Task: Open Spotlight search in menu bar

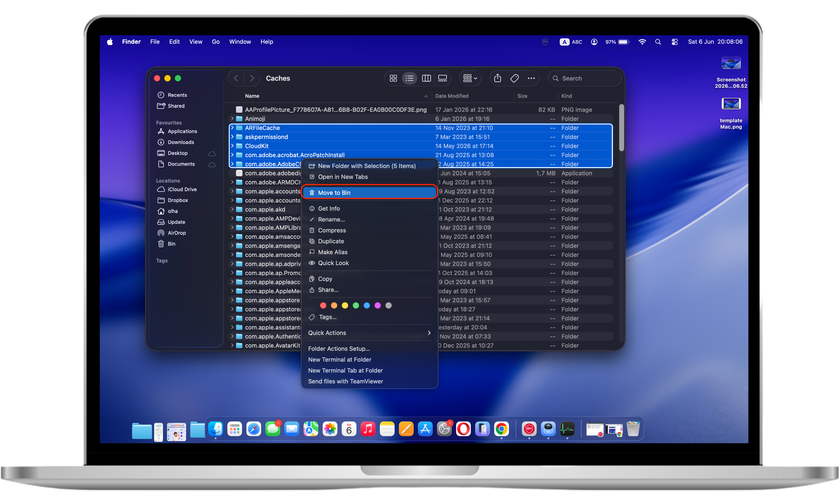Action: tap(658, 42)
